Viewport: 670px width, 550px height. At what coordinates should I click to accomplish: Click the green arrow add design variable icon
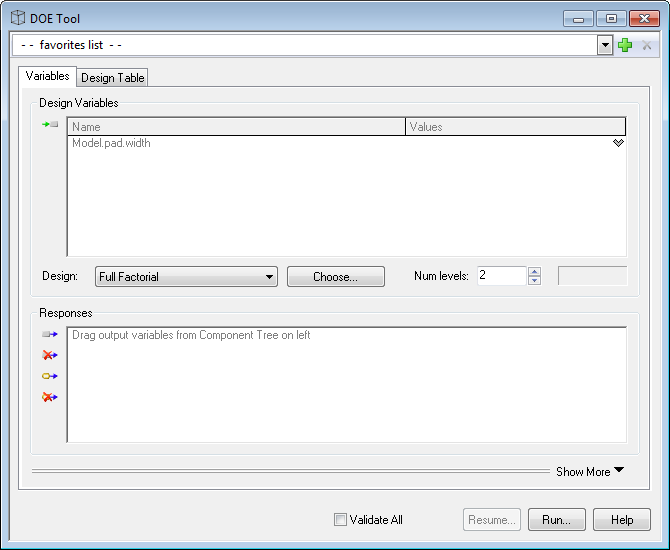pos(50,125)
